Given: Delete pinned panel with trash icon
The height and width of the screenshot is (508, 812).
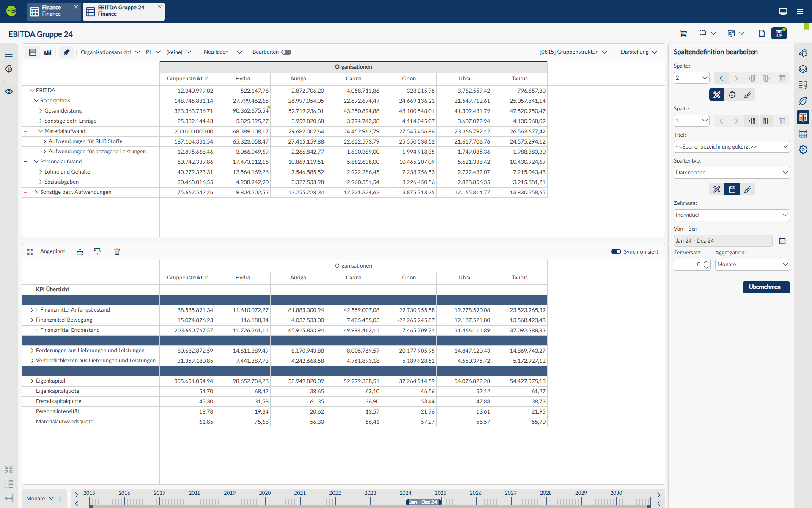Looking at the screenshot, I should pos(117,252).
